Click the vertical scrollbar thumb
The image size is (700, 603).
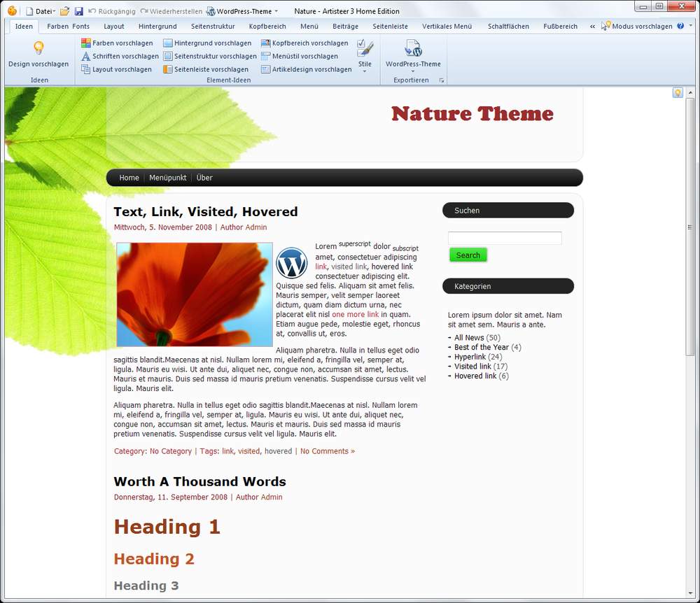690,227
